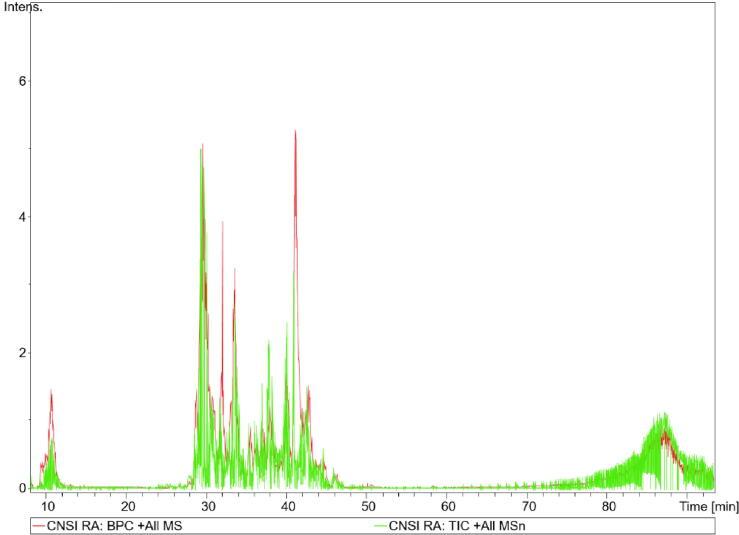This screenshot has height=535, width=739.
Task: Click the y-axis tick label 2
Action: click(20, 353)
